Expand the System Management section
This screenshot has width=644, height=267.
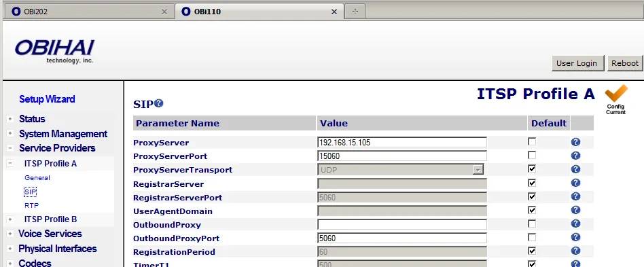pyautogui.click(x=10, y=134)
